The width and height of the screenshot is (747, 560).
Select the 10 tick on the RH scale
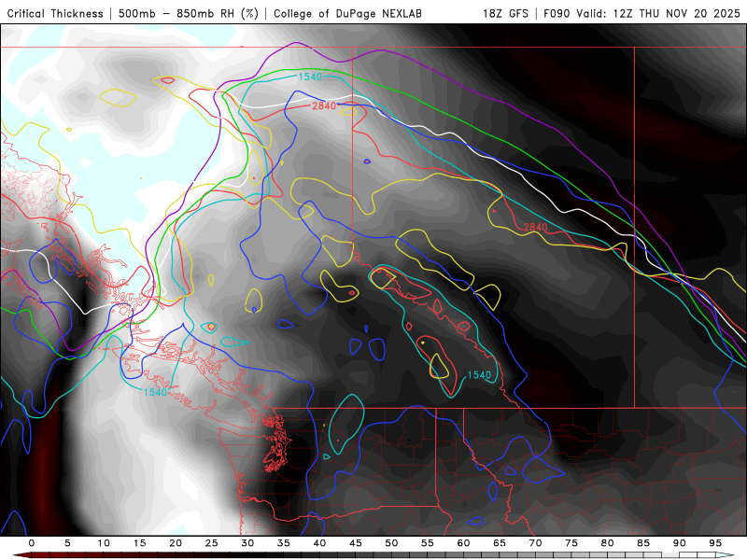[104, 543]
